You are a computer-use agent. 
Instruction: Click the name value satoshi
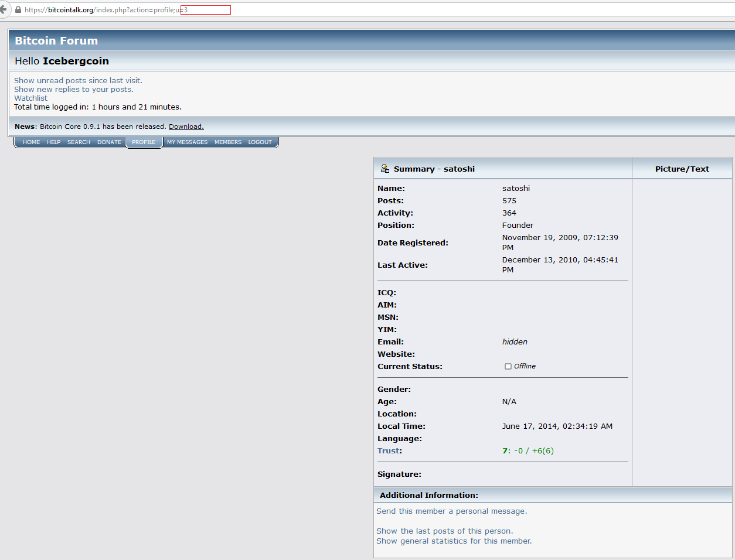coord(516,189)
